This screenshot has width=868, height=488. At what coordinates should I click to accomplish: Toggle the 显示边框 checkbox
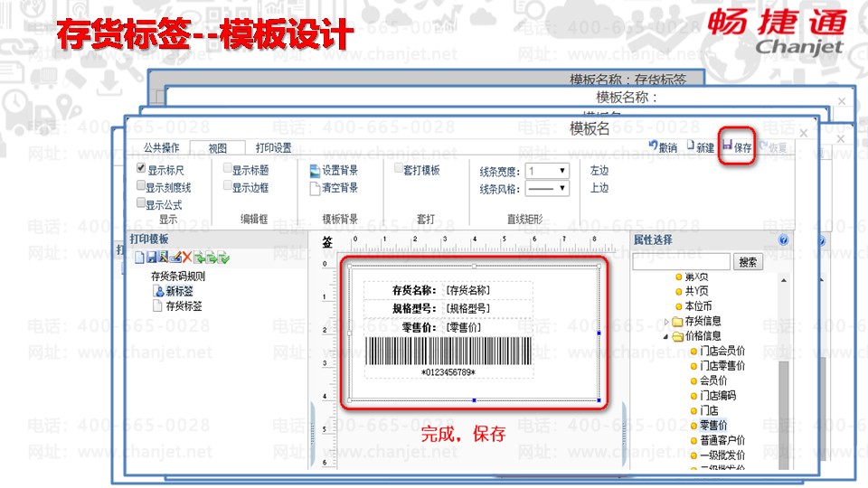[x=228, y=185]
